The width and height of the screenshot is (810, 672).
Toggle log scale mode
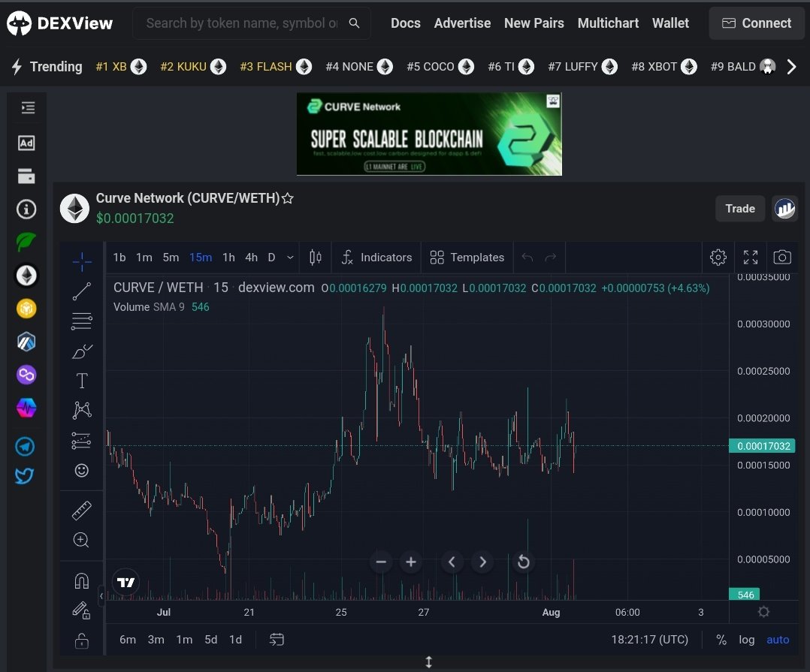point(746,640)
